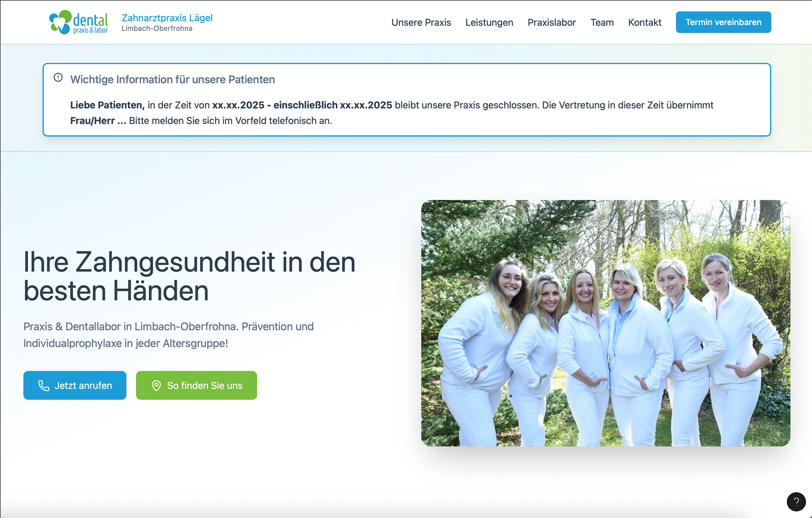
Task: Click the map pin location icon
Action: [156, 385]
